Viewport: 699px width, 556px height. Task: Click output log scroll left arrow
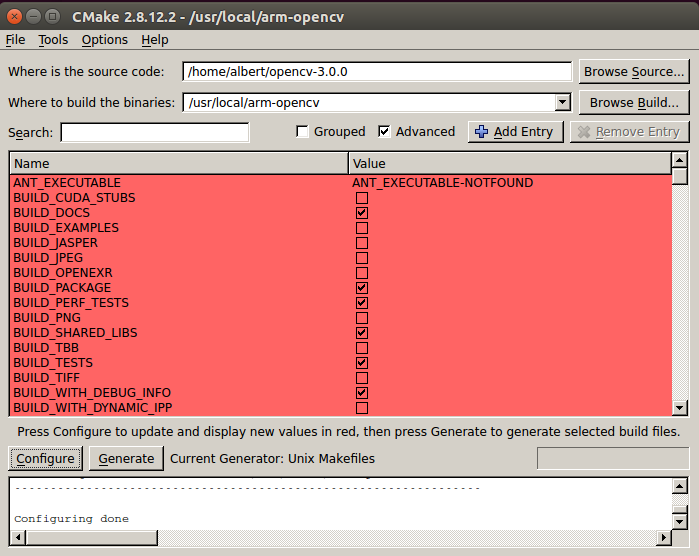(x=17, y=537)
